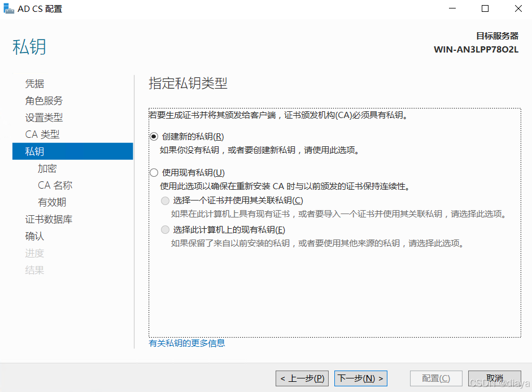Go to the CA 名称 sub-step
Viewport: 532px width, 392px height.
(55, 185)
